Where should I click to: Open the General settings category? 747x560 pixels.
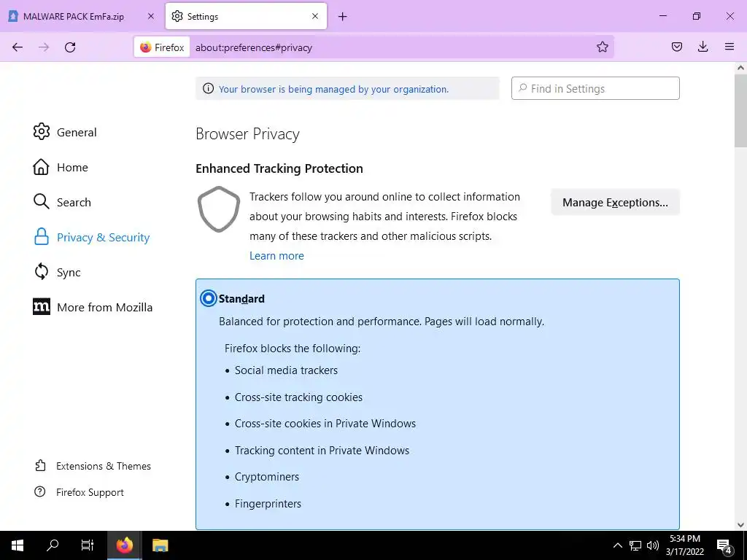(x=65, y=132)
